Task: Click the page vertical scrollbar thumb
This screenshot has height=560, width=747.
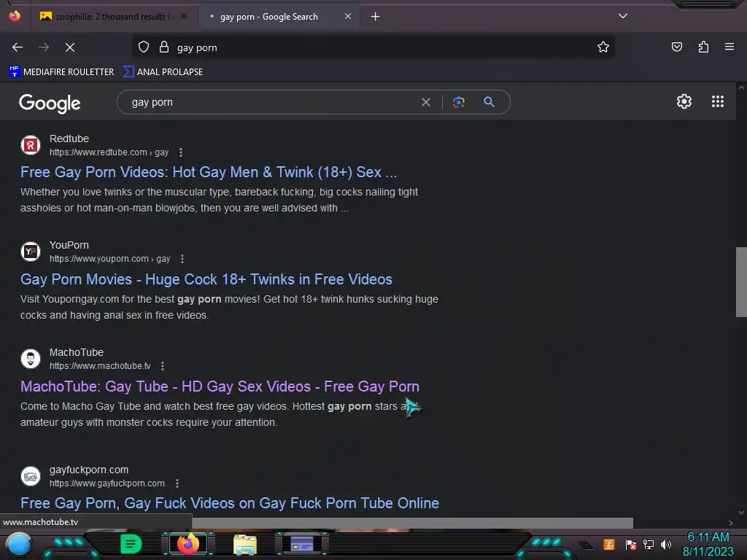Action: point(741,282)
